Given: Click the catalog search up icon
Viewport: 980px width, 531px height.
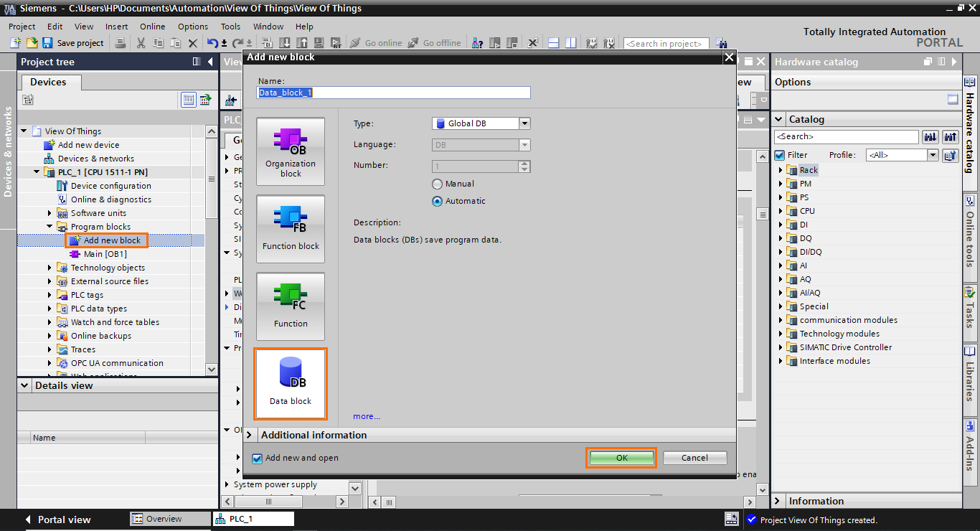Looking at the screenshot, I should [951, 136].
